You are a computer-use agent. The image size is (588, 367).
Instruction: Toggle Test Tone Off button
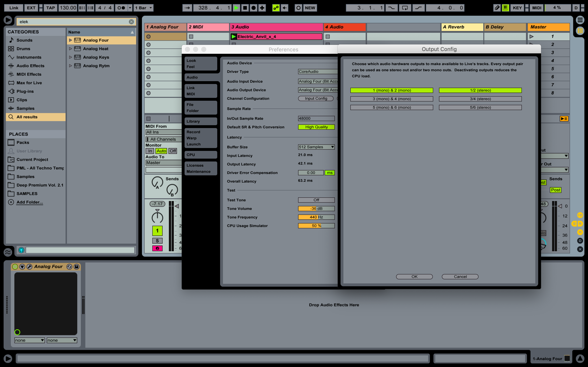[x=316, y=200]
